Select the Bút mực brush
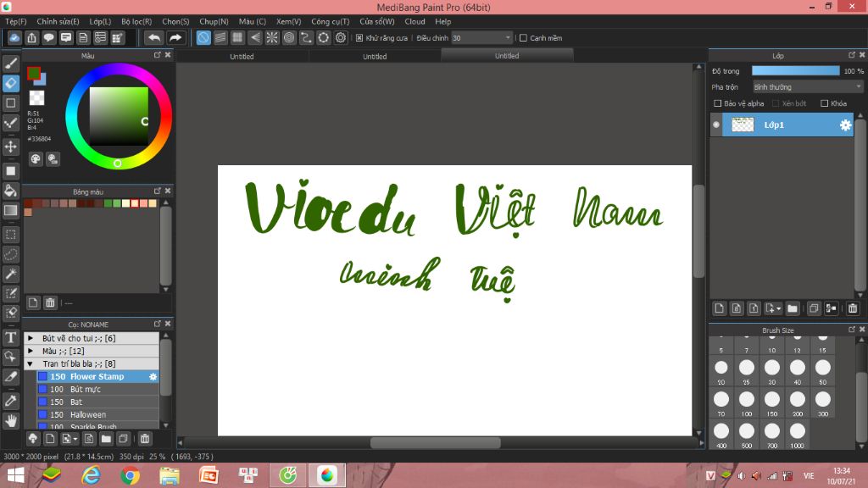The width and height of the screenshot is (868, 488). (x=97, y=389)
